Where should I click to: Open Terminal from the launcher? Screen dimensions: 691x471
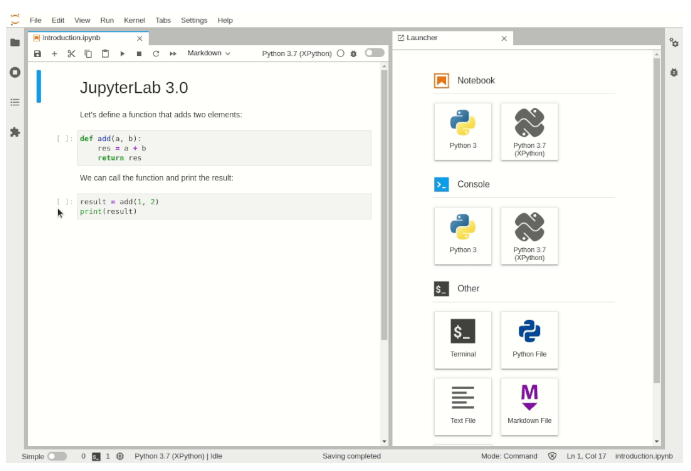click(462, 339)
